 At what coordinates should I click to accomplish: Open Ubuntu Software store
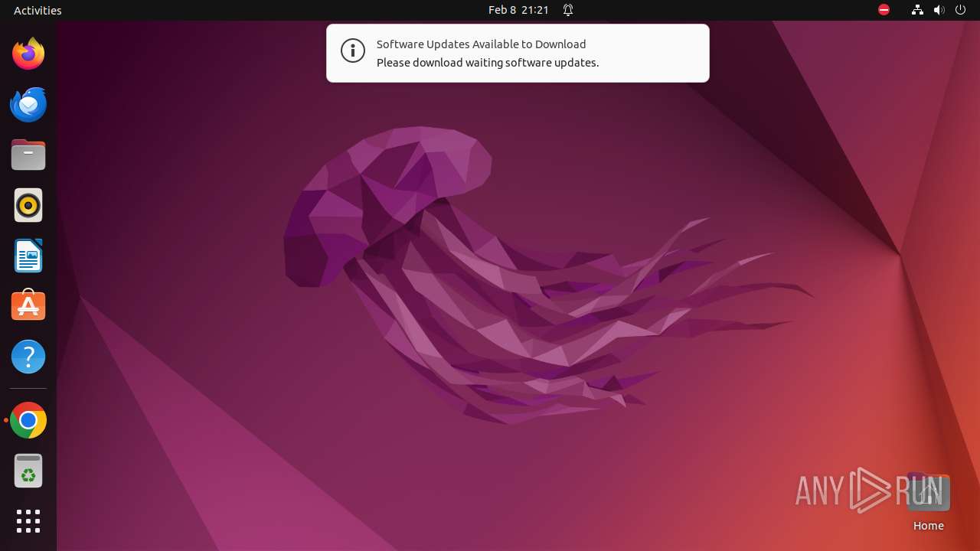[x=28, y=305]
